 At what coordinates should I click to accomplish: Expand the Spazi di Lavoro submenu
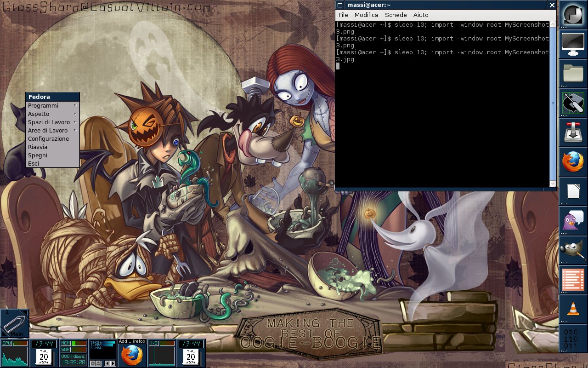pyautogui.click(x=52, y=122)
